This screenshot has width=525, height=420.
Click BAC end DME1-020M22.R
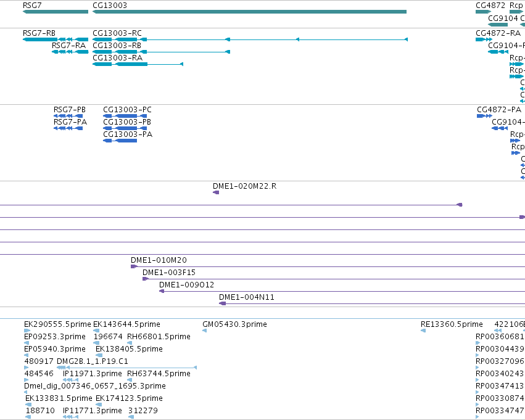[216, 192]
